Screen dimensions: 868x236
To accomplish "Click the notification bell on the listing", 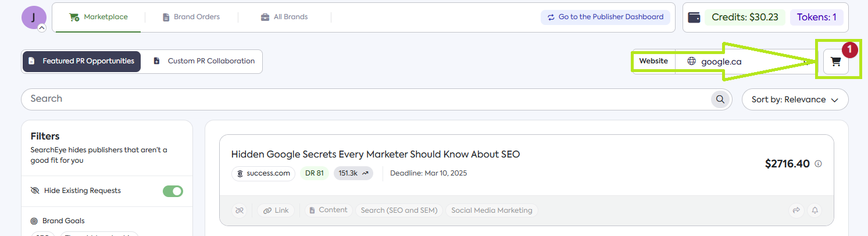I will [x=815, y=210].
